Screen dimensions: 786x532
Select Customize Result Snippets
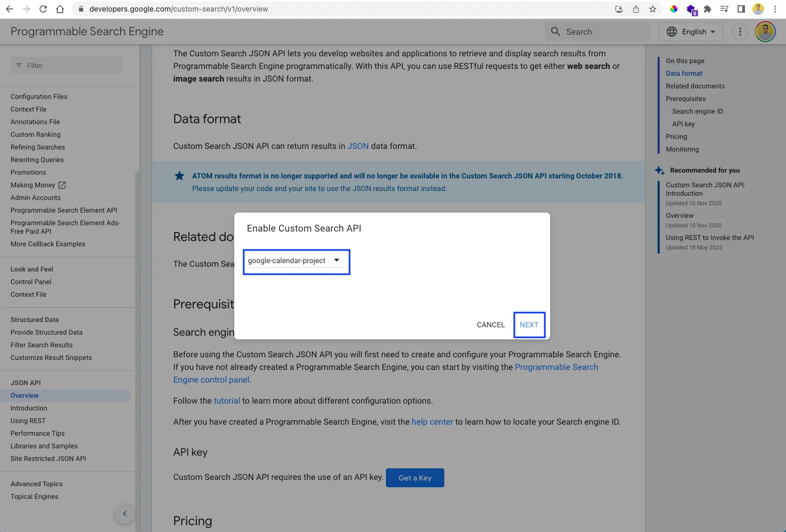[51, 358]
